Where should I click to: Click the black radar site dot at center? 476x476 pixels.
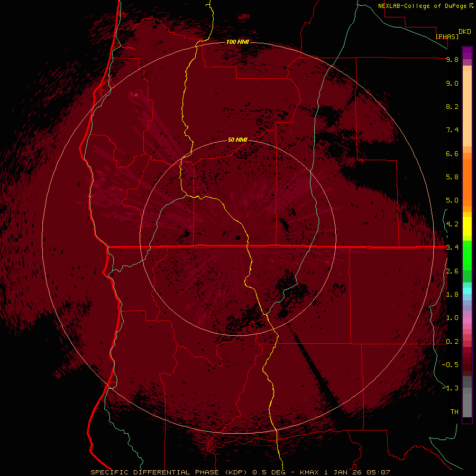(x=238, y=237)
